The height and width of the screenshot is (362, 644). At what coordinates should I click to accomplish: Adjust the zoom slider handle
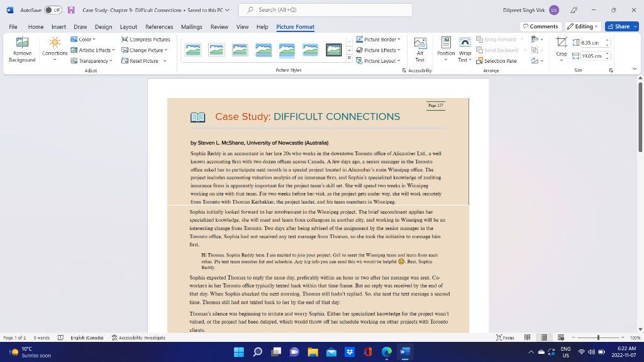[599, 337]
